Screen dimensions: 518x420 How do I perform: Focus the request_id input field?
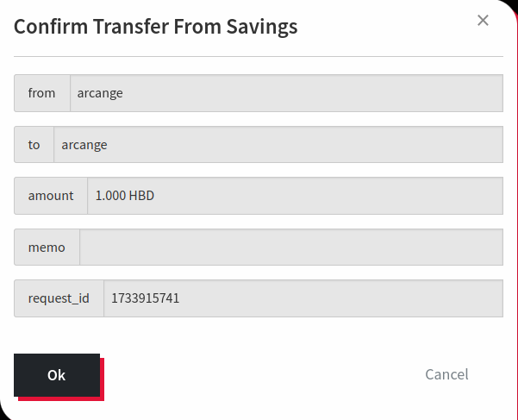(303, 298)
